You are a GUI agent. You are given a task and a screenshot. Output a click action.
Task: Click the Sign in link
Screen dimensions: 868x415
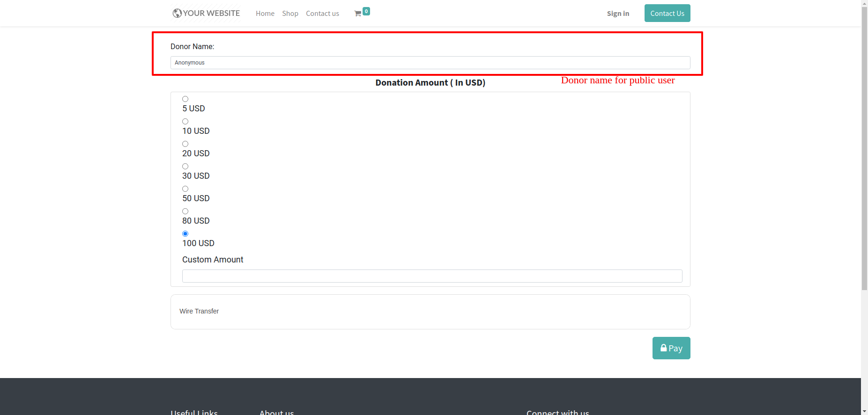618,14
